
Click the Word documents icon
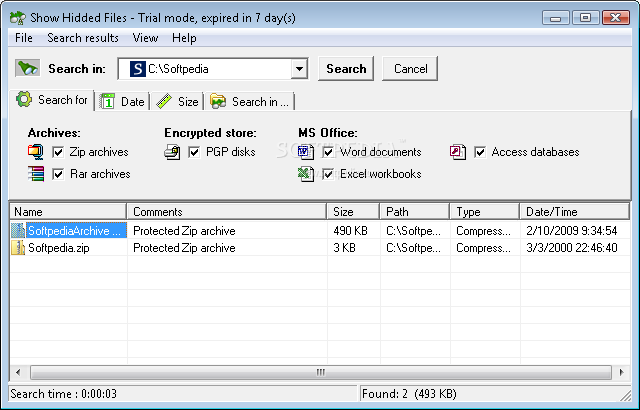click(306, 152)
